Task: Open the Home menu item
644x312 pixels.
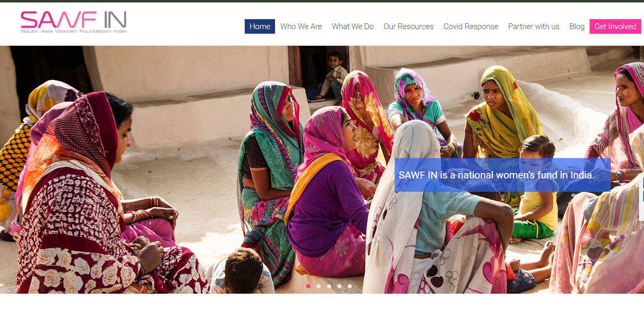Action: coord(260,26)
